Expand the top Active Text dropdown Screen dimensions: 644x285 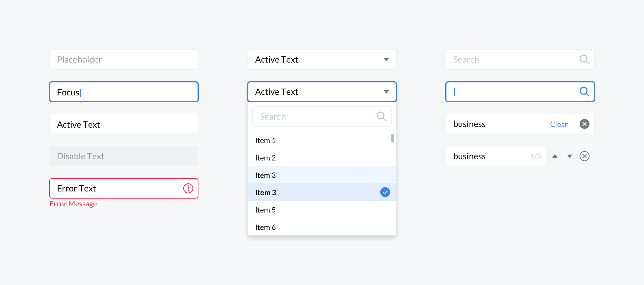[386, 59]
